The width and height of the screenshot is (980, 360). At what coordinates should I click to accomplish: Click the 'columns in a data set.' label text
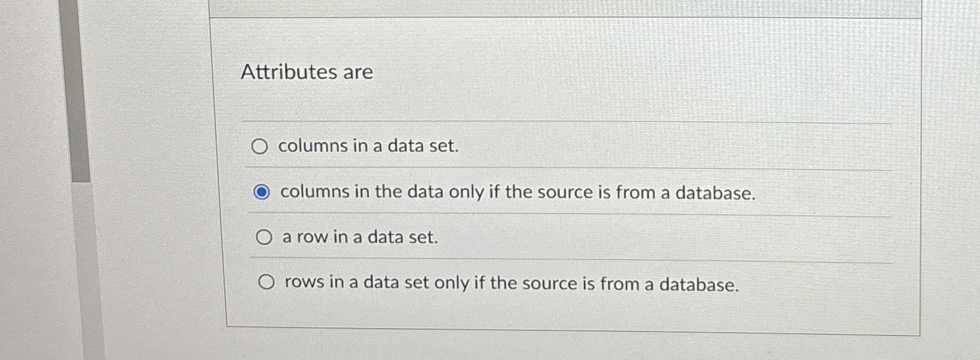click(x=368, y=146)
